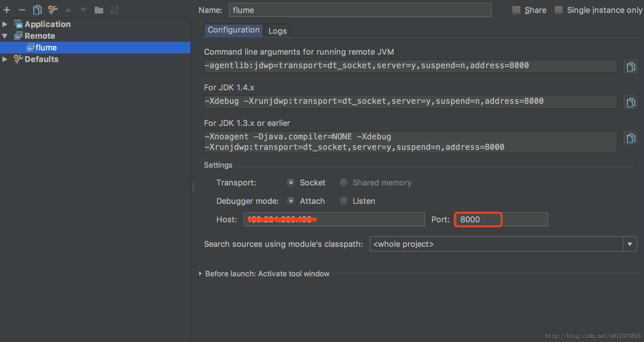
Task: Create new folder for configurations
Action: pos(99,10)
